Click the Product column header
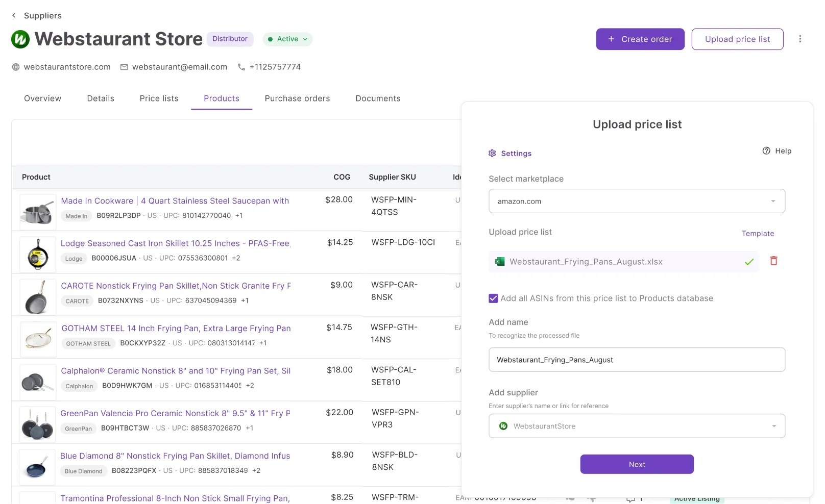The height and width of the screenshot is (504, 825). click(36, 177)
